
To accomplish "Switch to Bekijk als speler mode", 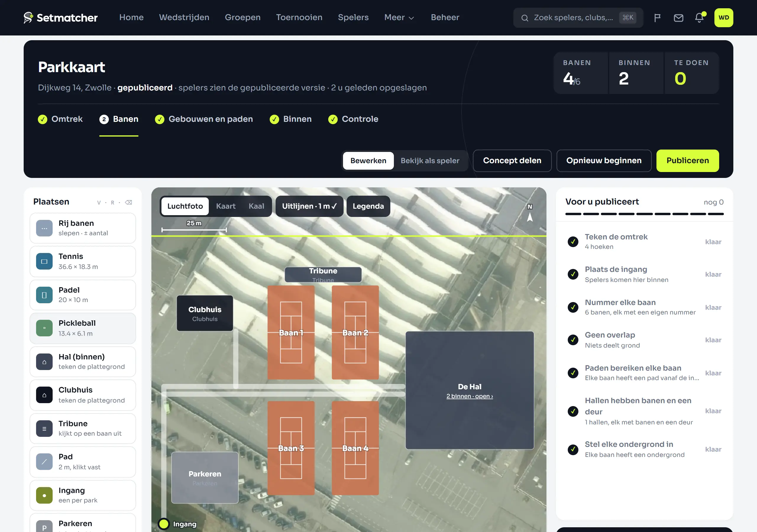I will tap(430, 160).
